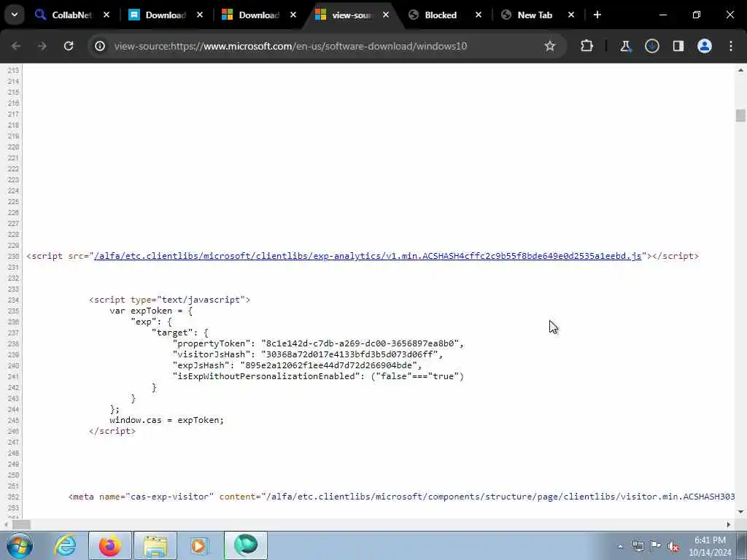Click the scroll up arrow of vertical scrollbar
Screen dimensions: 747x560
[740, 70]
